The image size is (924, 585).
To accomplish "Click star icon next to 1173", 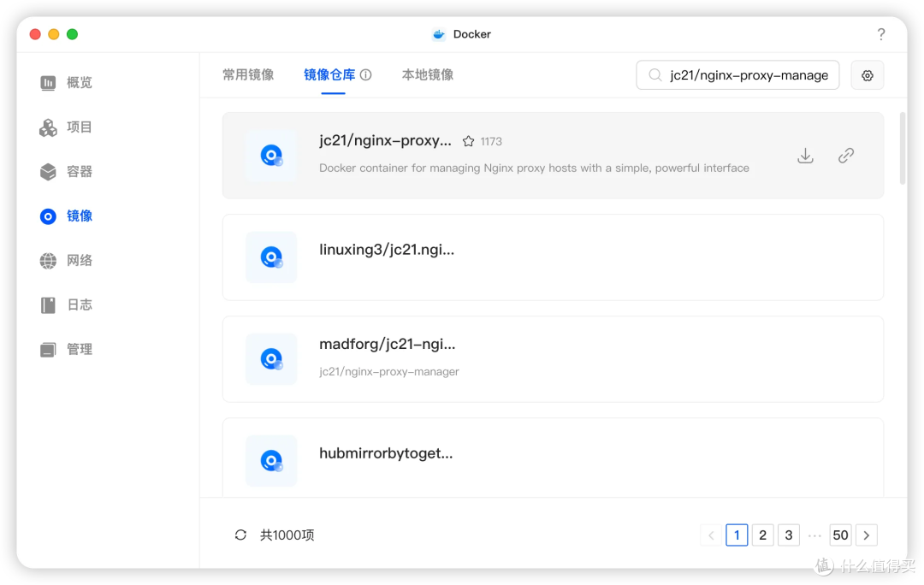I will tap(468, 141).
